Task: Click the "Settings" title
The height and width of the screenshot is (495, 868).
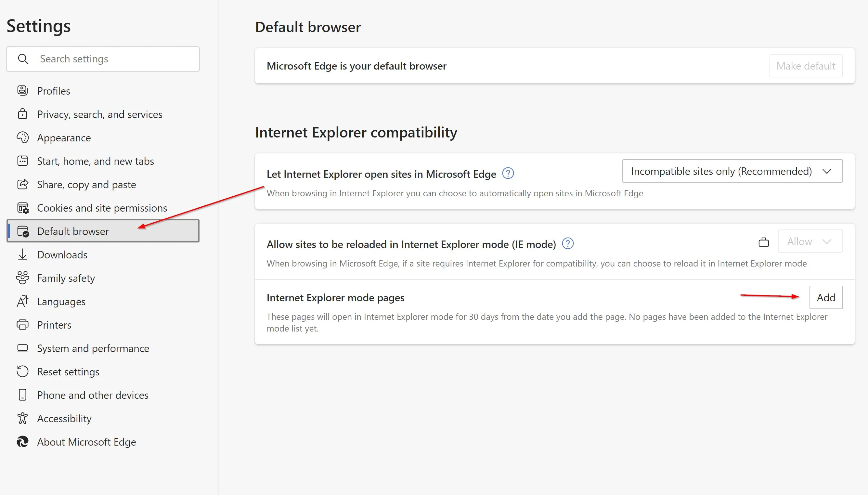Action: [x=39, y=26]
